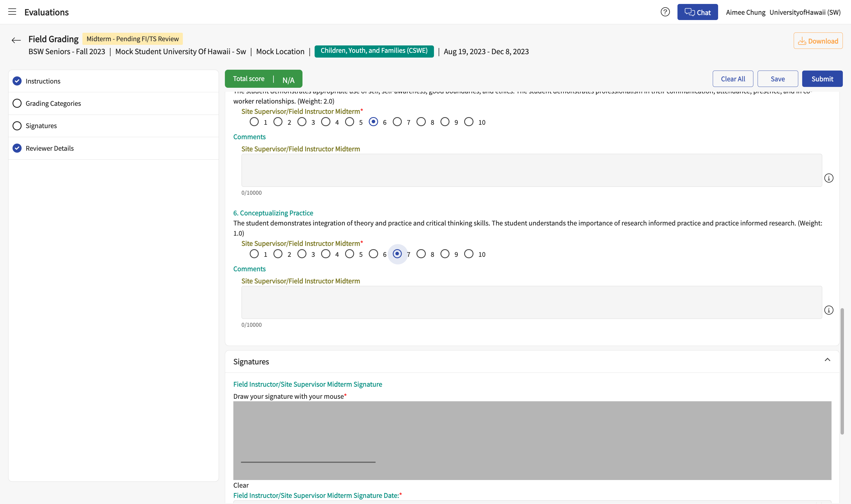Image resolution: width=851 pixels, height=504 pixels.
Task: Select score 10 for Conceptualizing Practice
Action: coord(469,254)
